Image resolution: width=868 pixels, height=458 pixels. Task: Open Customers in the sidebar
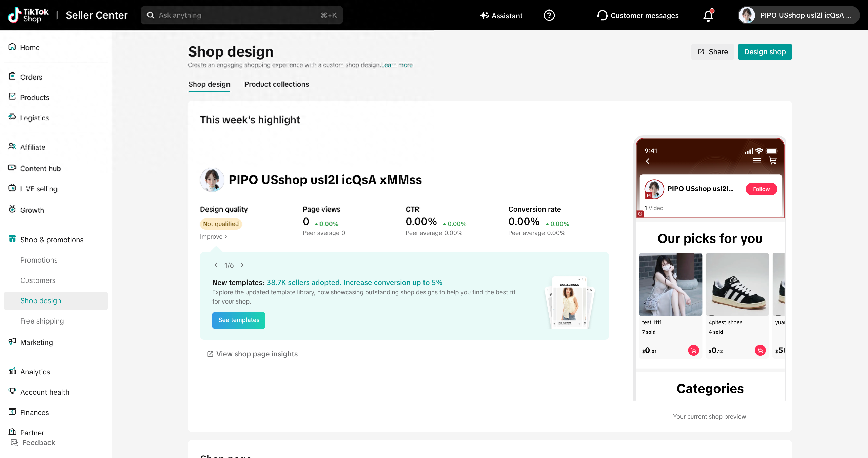38,280
